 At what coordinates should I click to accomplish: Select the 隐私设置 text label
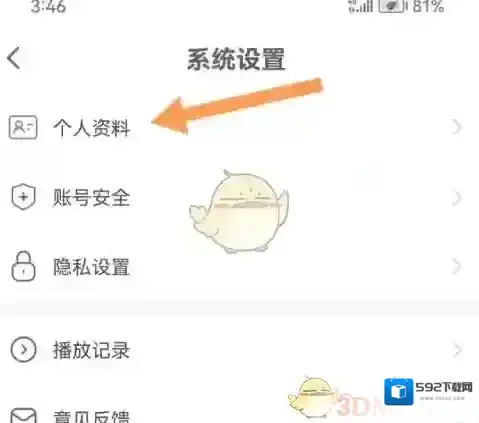[x=91, y=267]
